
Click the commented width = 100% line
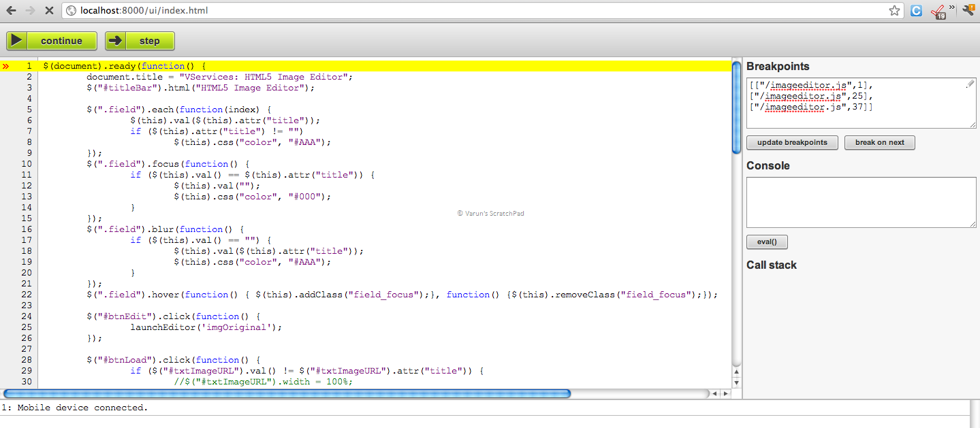point(264,382)
